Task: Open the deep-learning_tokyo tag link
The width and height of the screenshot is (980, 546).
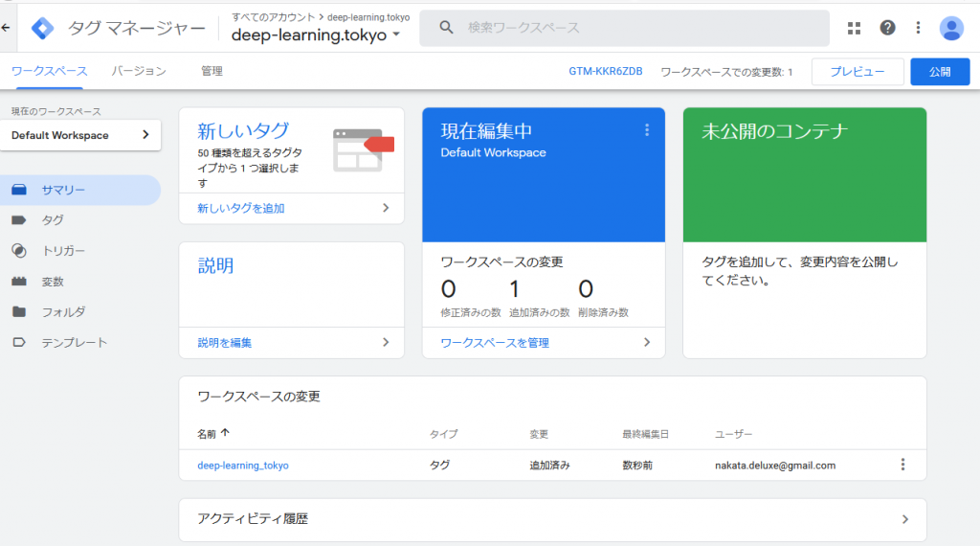Action: 243,466
